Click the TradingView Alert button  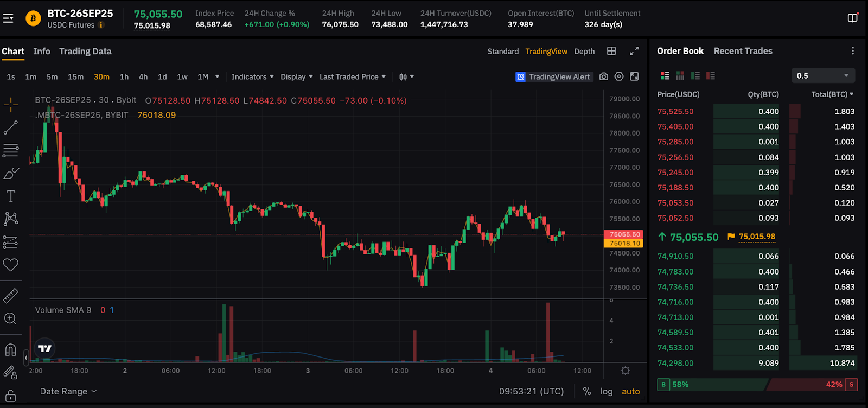[554, 76]
